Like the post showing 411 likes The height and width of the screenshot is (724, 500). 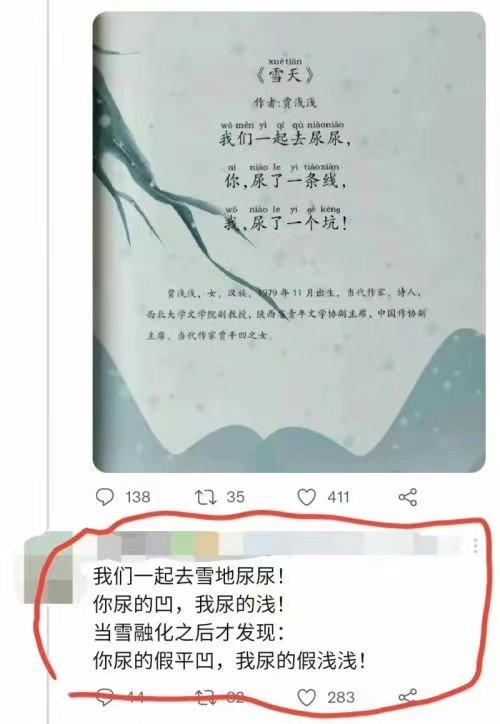[307, 497]
